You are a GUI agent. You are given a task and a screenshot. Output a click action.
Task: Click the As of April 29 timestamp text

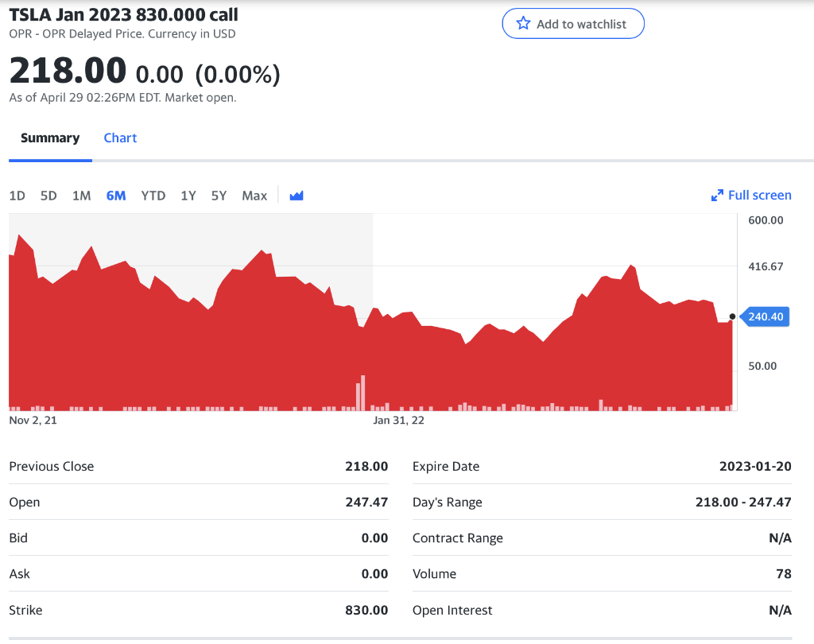click(x=122, y=98)
